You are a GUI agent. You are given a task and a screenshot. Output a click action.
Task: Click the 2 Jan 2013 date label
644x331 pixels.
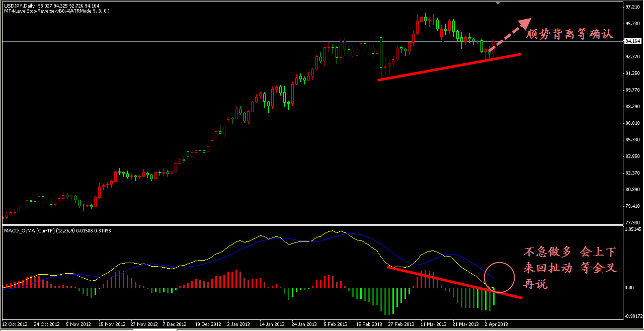click(239, 324)
